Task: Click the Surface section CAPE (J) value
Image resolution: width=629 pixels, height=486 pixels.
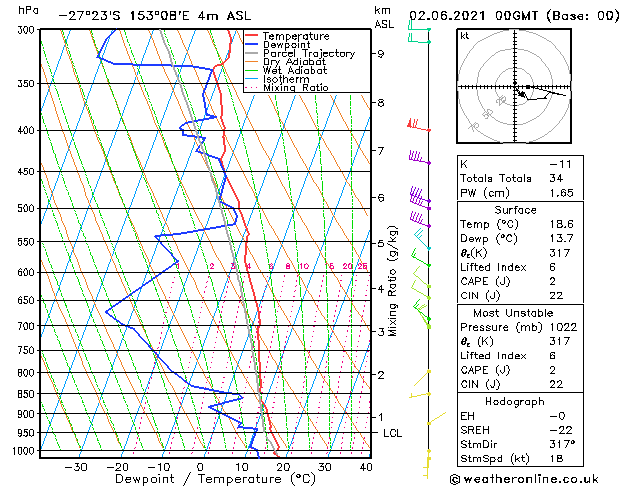Action: [x=553, y=281]
